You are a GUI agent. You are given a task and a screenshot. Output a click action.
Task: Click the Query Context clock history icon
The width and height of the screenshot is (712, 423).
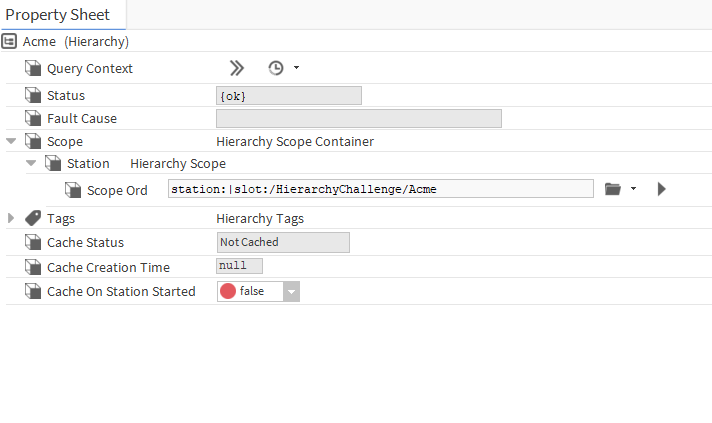click(x=276, y=68)
